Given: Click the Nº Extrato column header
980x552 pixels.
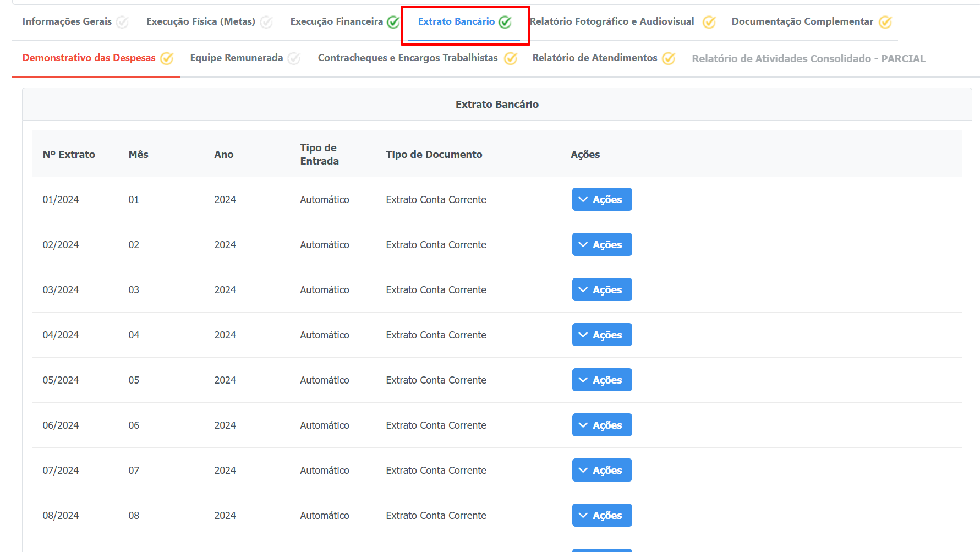Looking at the screenshot, I should click(69, 155).
